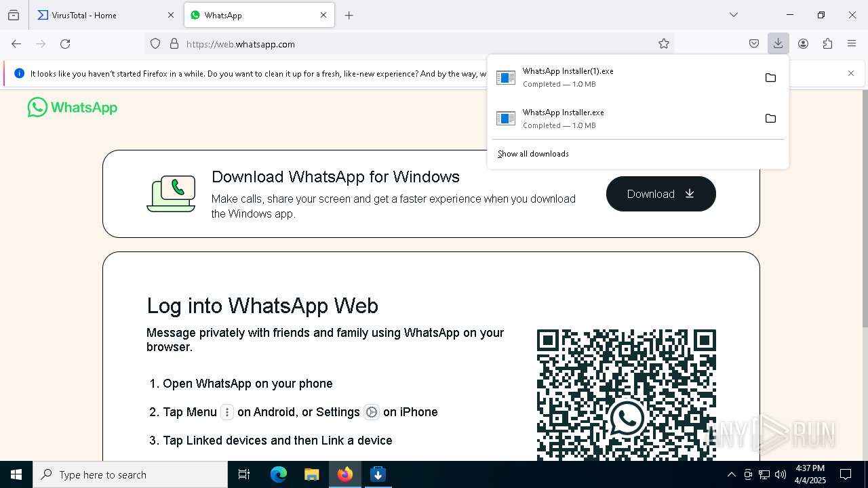The image size is (868, 488).
Task: Open the clock showing 4:37 PM
Action: [x=810, y=474]
